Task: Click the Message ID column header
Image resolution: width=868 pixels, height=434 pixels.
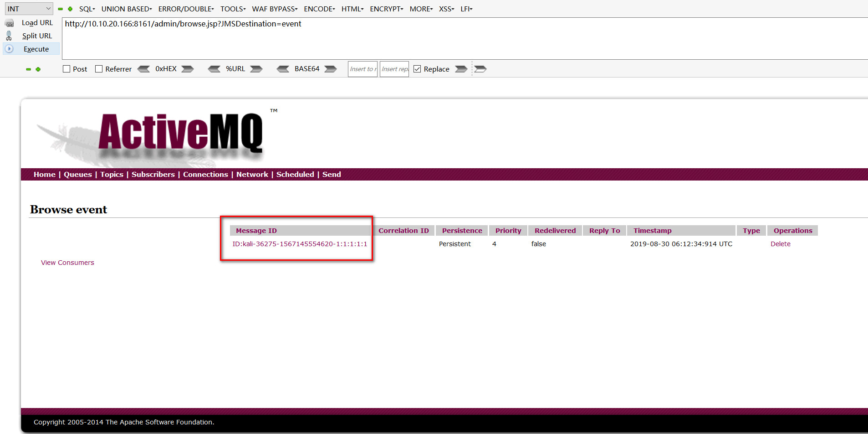Action: click(300, 231)
